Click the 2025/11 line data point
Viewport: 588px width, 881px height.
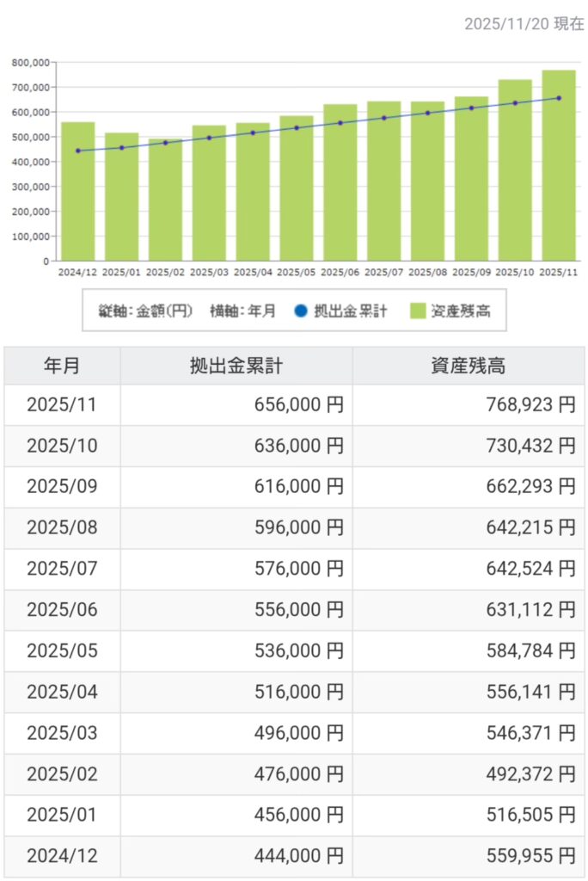tap(559, 98)
